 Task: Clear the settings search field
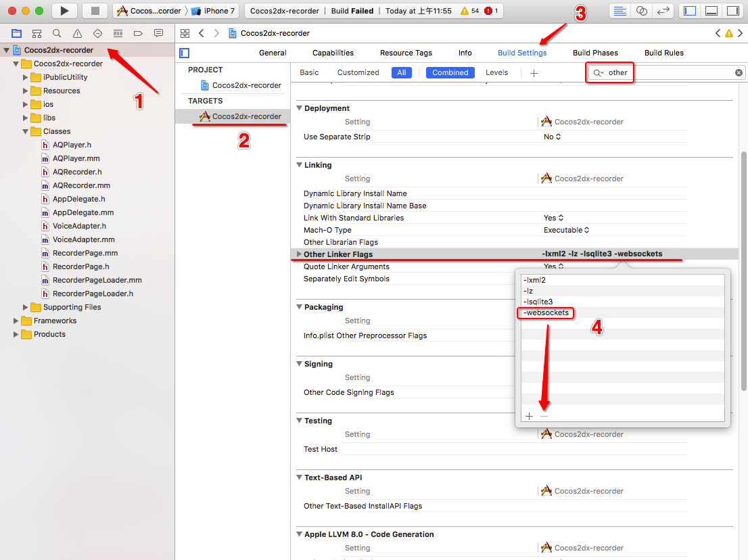pyautogui.click(x=739, y=72)
